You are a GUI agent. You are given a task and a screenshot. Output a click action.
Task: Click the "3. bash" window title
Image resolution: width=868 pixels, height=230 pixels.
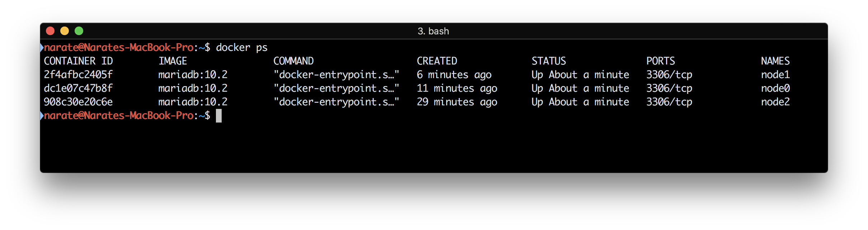coord(433,31)
